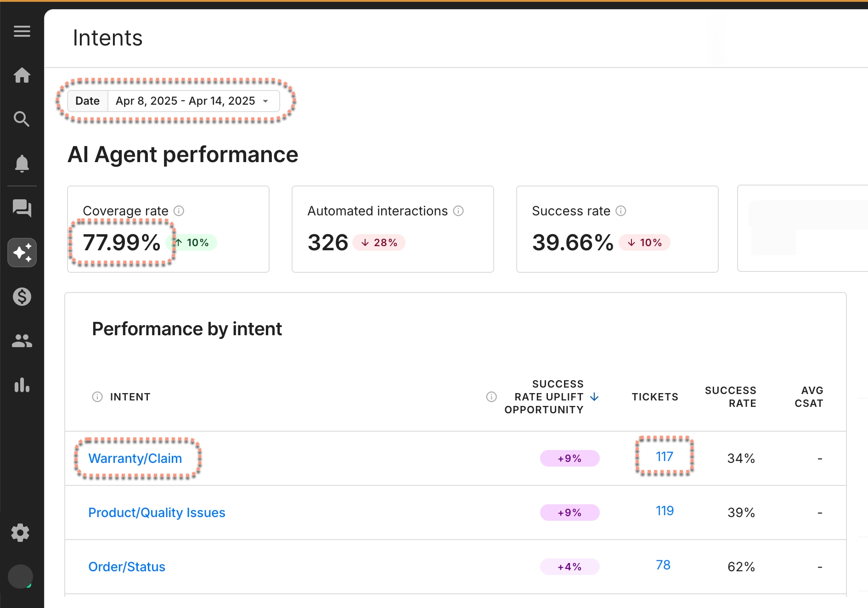
Task: Click the 62% success rate for Order/Status
Action: click(741, 567)
